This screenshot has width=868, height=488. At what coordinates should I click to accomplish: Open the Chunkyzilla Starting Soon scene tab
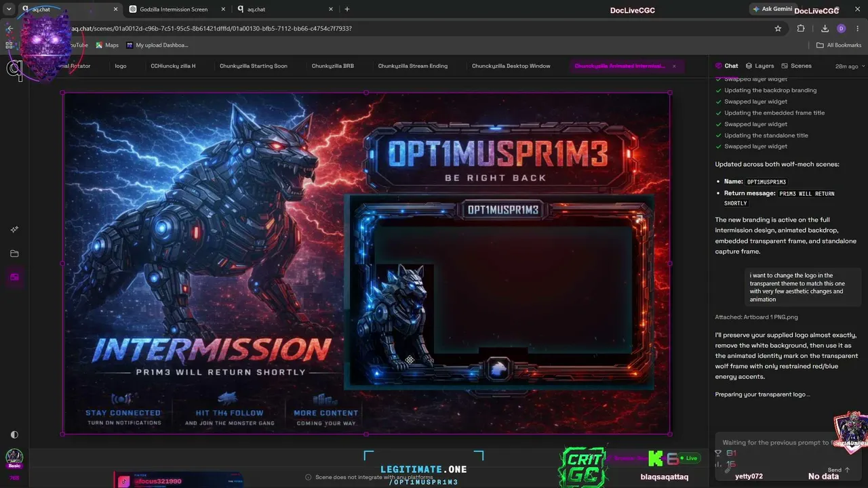tap(254, 66)
